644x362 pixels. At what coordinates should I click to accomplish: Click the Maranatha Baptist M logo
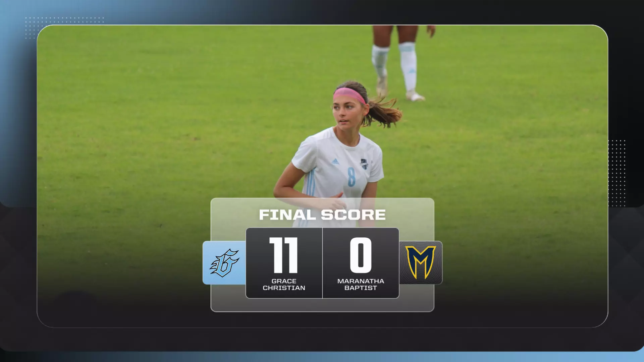pos(421,263)
